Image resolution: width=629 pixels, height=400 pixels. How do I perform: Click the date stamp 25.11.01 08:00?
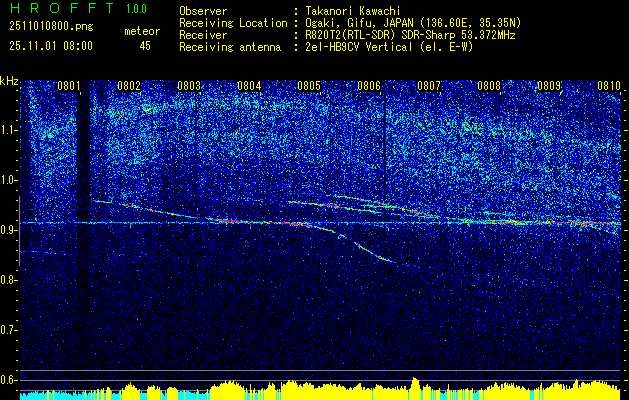(51, 46)
